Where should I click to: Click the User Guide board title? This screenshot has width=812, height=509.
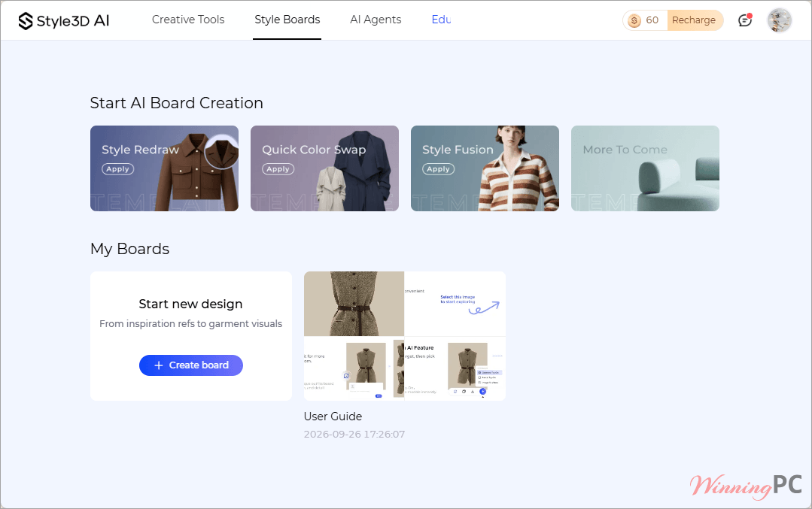pos(333,417)
